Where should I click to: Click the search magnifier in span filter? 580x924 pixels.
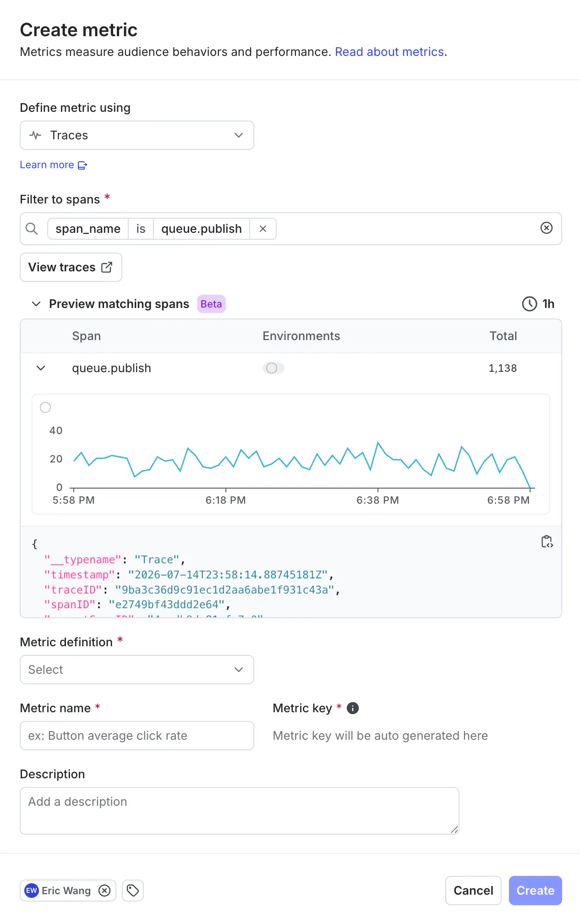click(x=32, y=228)
